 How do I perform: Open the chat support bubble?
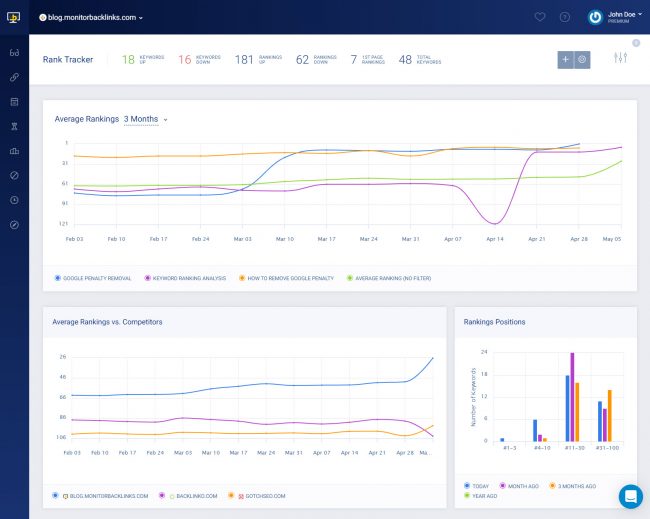[630, 496]
